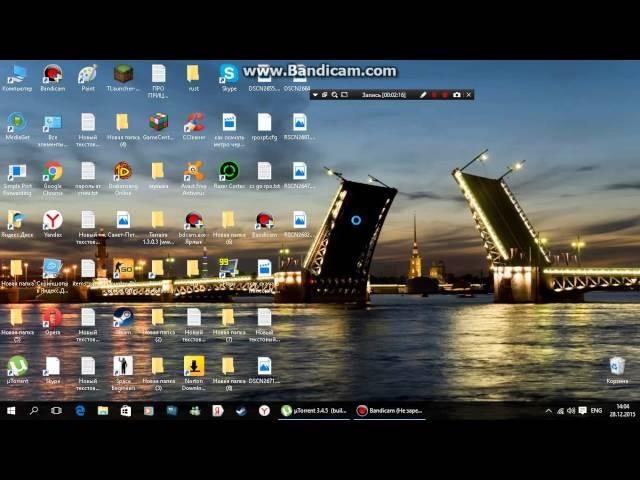Screen dimensions: 640x480
Task: Select the Новая папка (4) folder
Action: click(x=123, y=131)
